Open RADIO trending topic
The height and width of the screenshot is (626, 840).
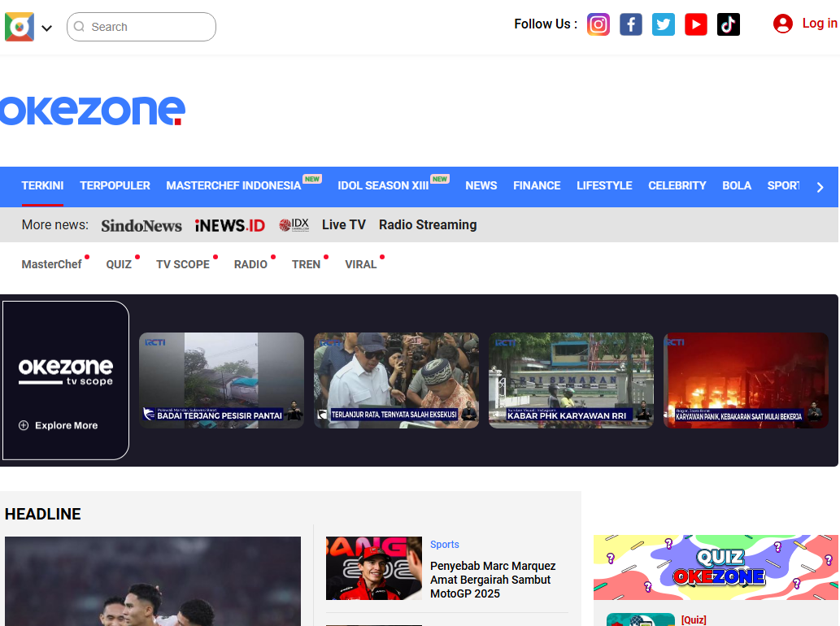(x=250, y=264)
